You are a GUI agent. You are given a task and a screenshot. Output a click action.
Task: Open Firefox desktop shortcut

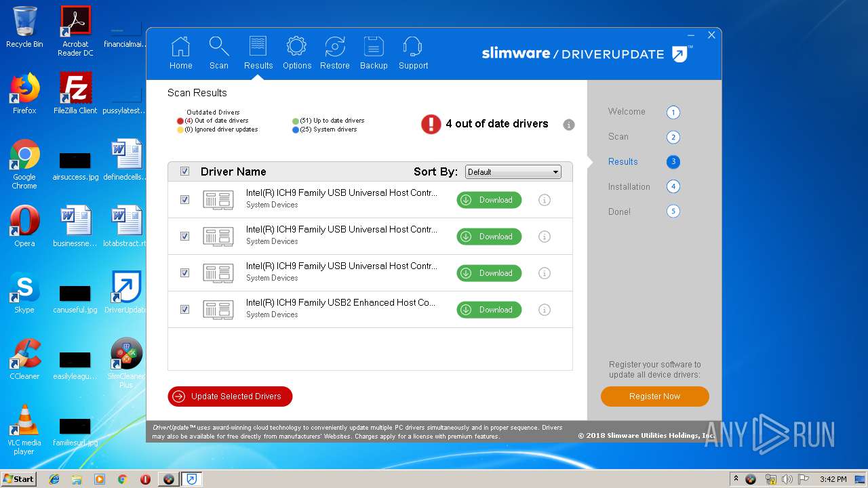[x=24, y=94]
